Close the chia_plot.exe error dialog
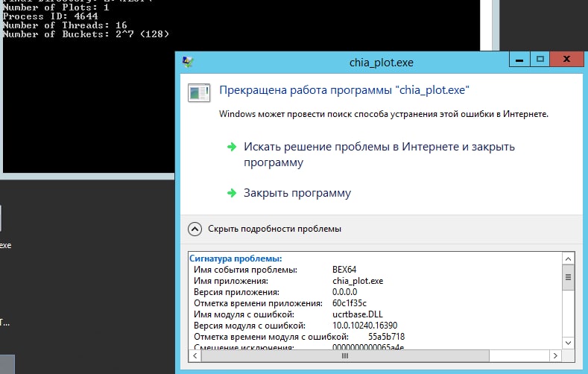588x374 pixels. [x=566, y=60]
